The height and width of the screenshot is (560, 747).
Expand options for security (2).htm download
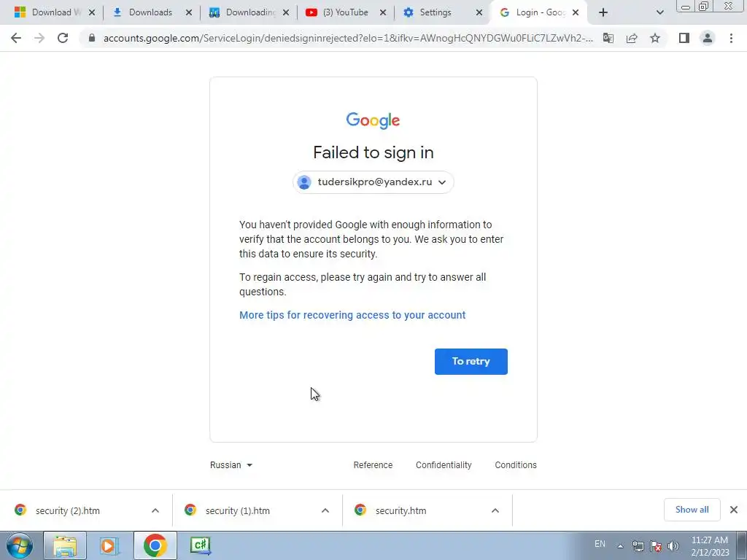(155, 510)
